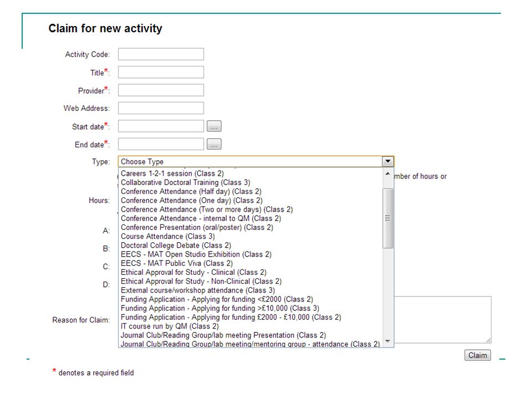Pick IT course run by QM option
This screenshot has width=532, height=399.
[250, 326]
